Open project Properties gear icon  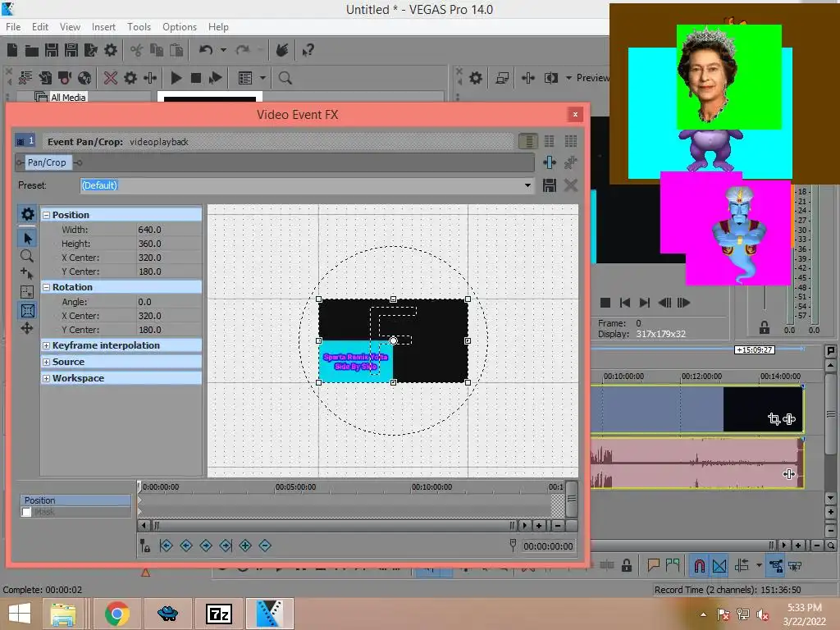(x=111, y=50)
